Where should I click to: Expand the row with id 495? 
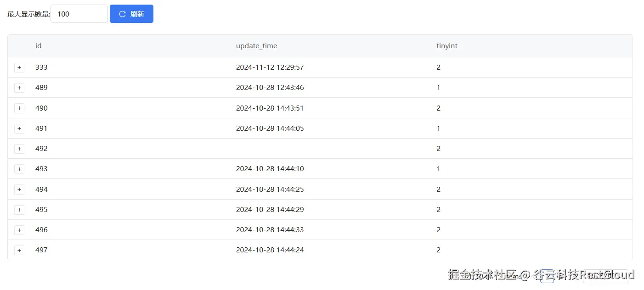click(19, 210)
